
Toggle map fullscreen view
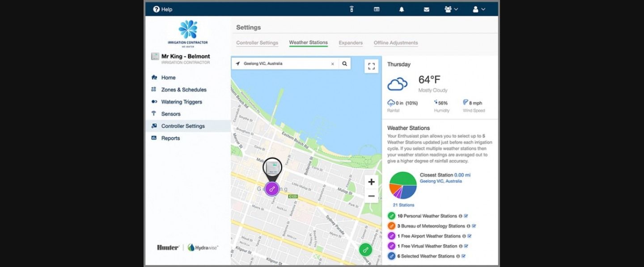pyautogui.click(x=371, y=66)
